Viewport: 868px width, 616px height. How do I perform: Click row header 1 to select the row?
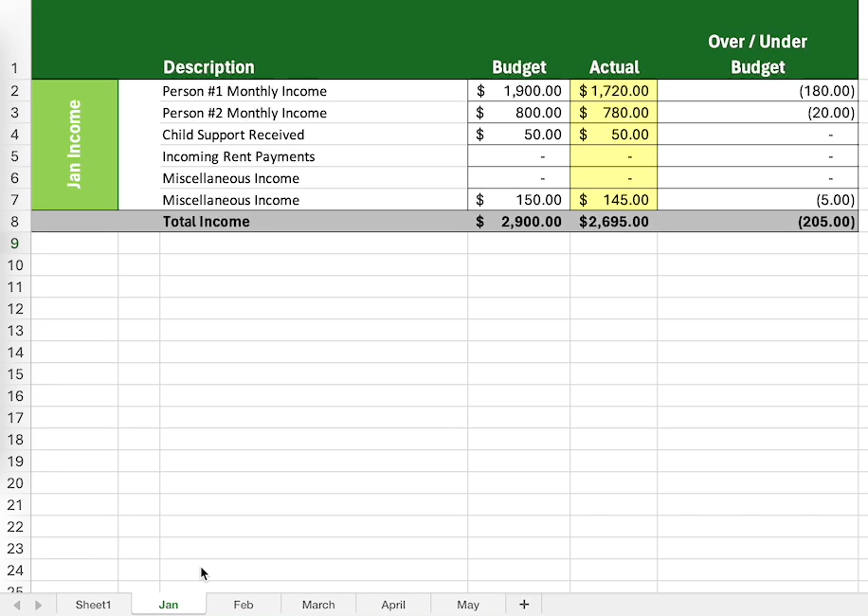click(x=15, y=68)
